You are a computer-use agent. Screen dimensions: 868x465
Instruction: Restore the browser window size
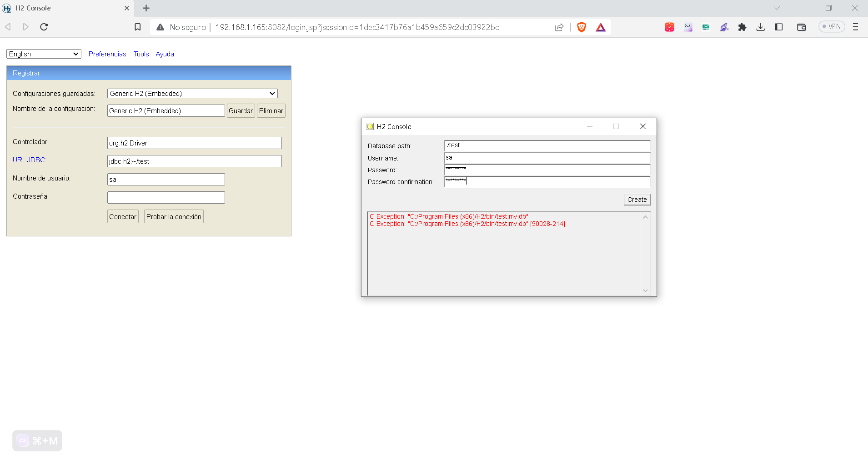click(828, 8)
